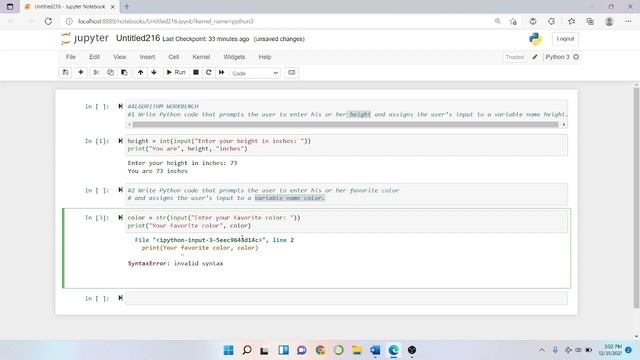Run cell icon beside height input cell
Viewport: 640px width, 360px height.
[120, 141]
